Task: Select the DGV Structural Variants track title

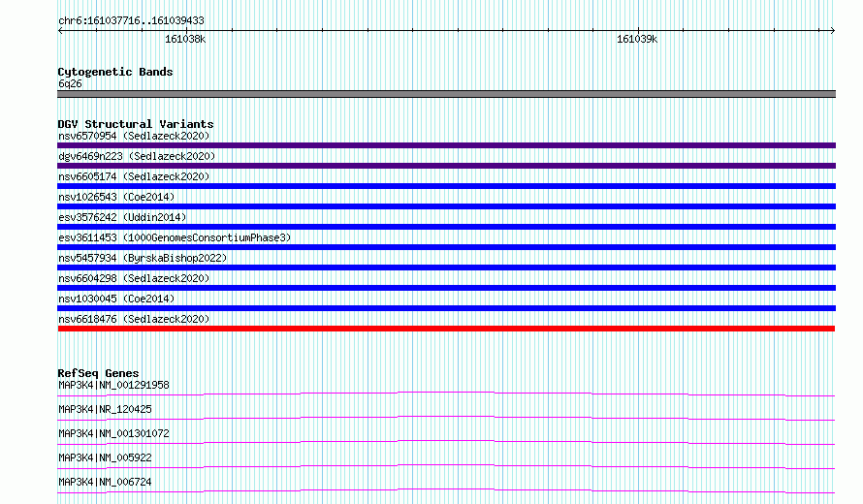Action: tap(136, 124)
